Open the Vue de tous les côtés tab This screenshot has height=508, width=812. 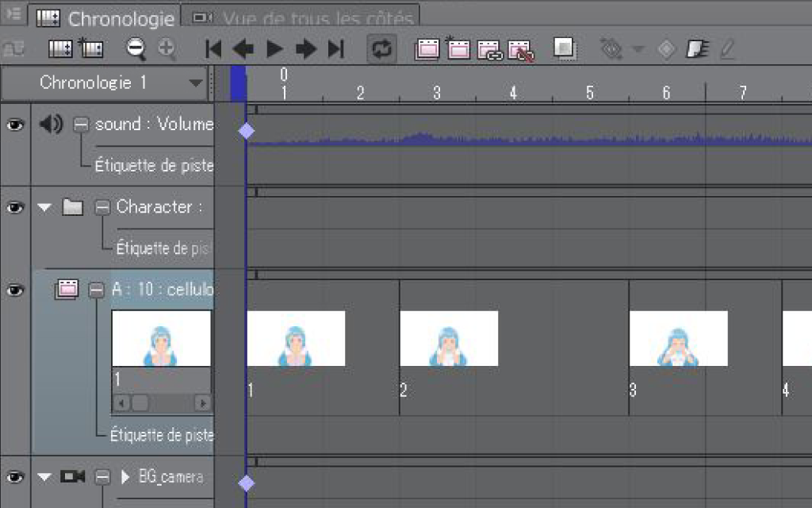pos(303,19)
